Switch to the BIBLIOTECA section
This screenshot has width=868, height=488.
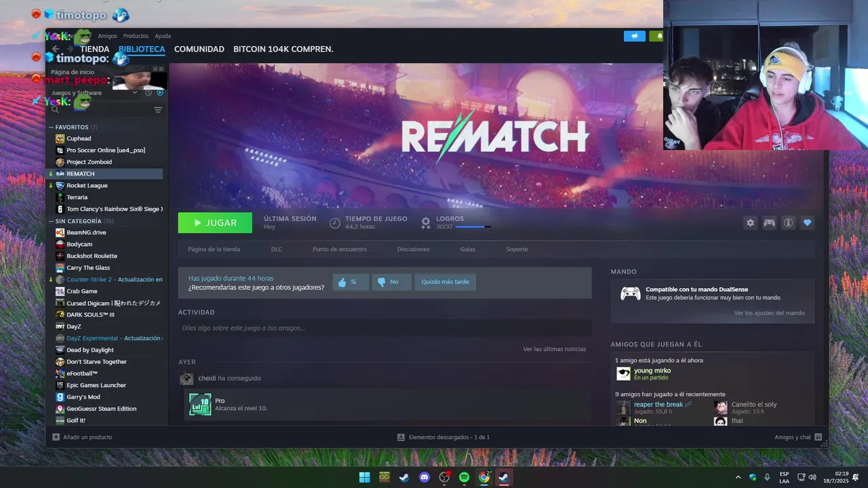(142, 49)
